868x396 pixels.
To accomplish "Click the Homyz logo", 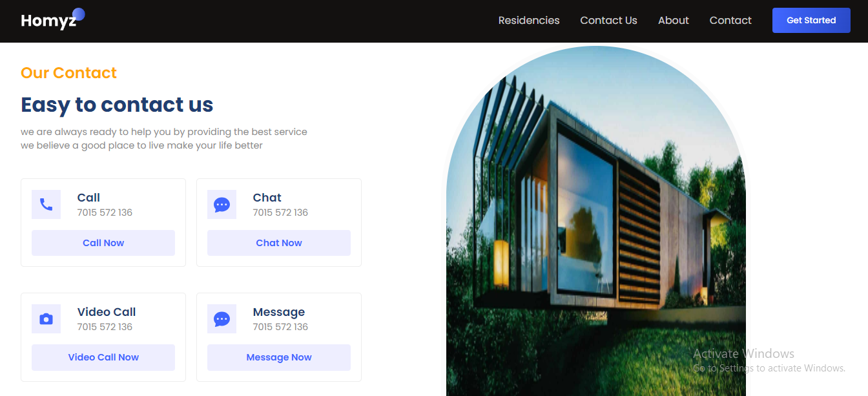I will tap(52, 19).
